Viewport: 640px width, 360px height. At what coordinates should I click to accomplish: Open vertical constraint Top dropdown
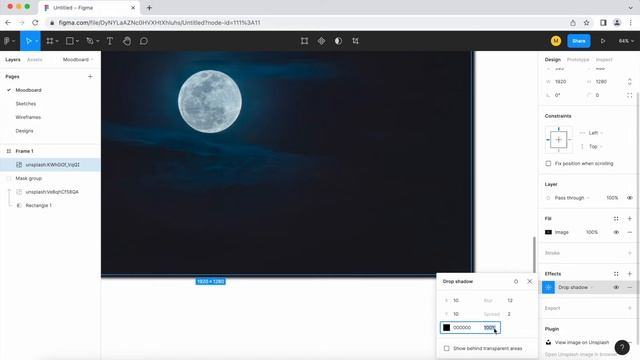(596, 146)
